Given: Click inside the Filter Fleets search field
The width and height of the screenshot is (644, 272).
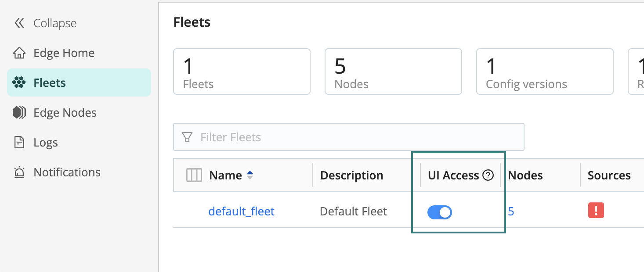Looking at the screenshot, I should click(308, 137).
